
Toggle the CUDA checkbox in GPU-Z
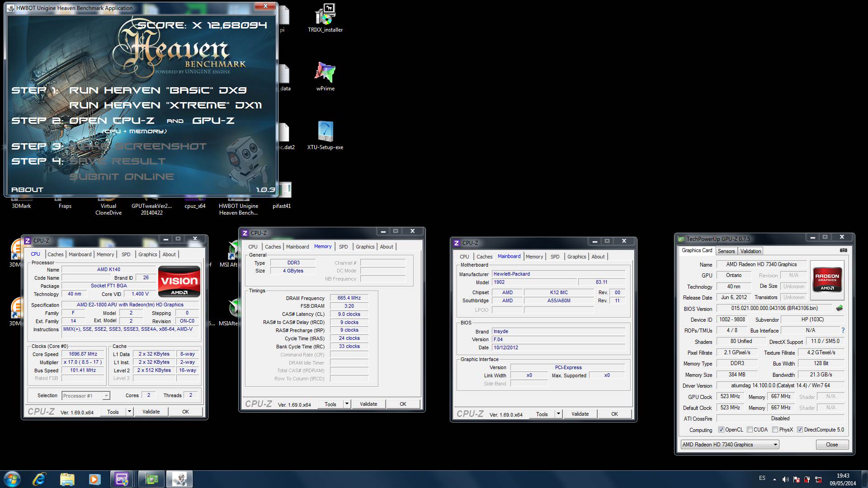[750, 430]
